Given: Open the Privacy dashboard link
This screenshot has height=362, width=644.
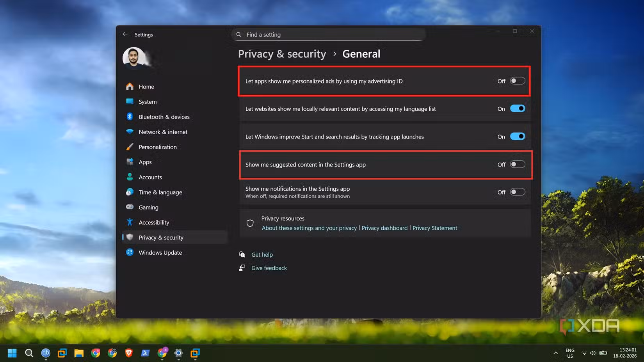Looking at the screenshot, I should pos(384,228).
